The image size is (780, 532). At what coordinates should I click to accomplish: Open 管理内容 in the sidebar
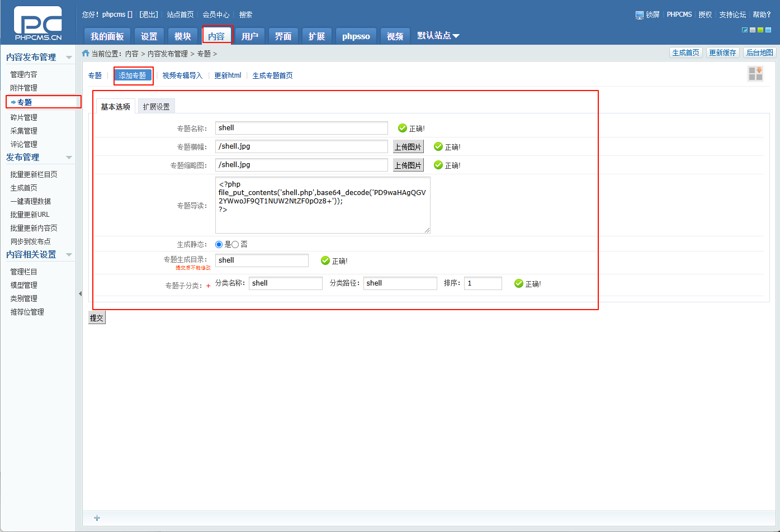24,74
